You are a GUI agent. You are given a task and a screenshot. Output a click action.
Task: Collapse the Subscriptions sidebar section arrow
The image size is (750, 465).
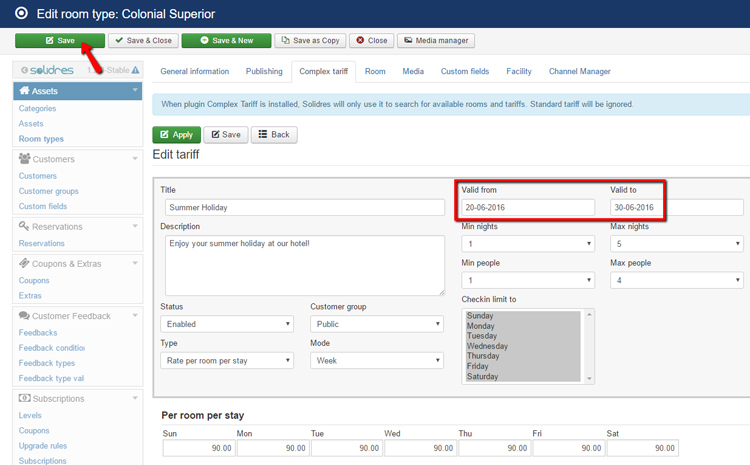click(x=135, y=398)
